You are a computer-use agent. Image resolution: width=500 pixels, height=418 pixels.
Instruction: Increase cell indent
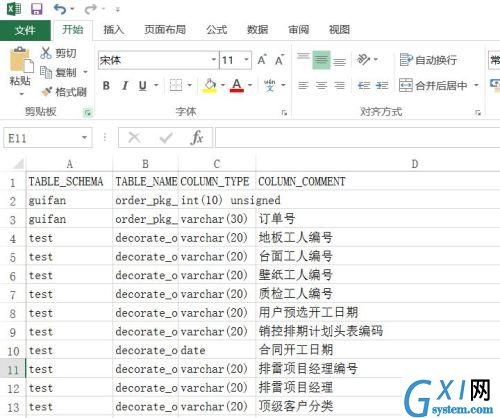[x=382, y=86]
